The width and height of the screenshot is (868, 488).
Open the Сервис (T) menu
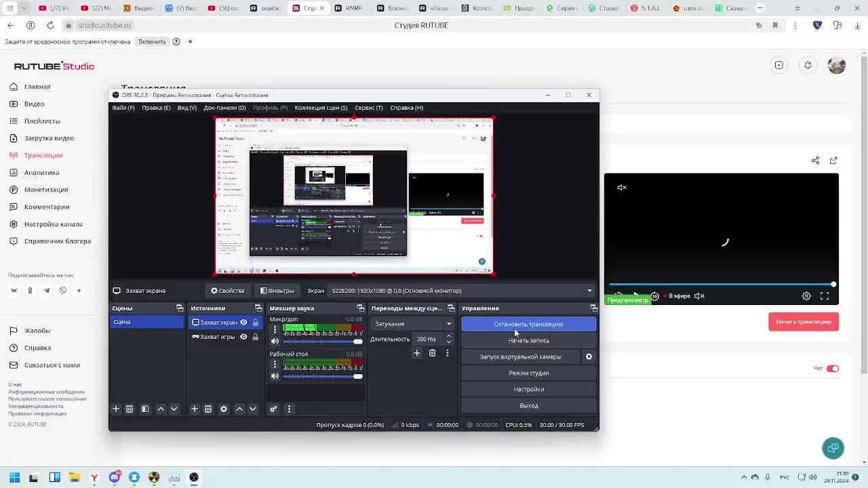coord(369,108)
